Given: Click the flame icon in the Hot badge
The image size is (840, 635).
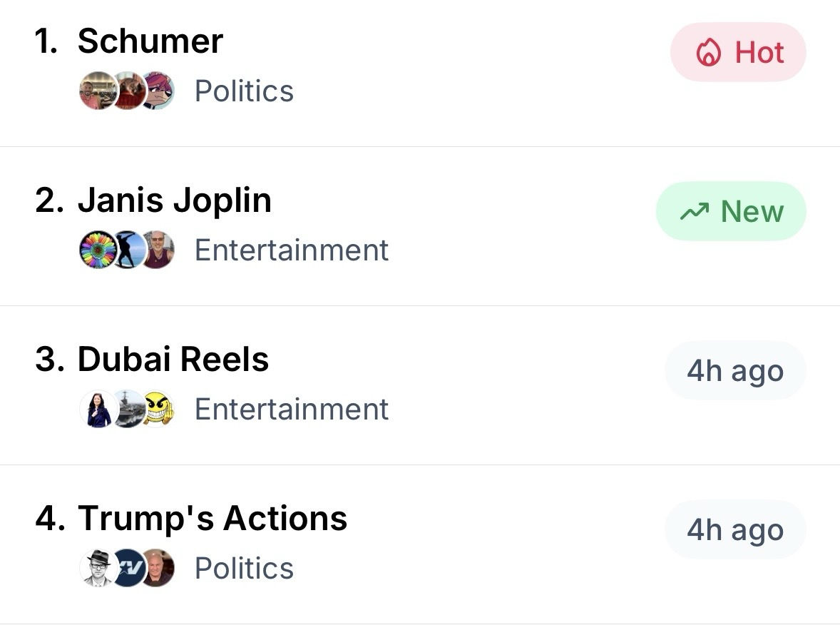Looking at the screenshot, I should (x=707, y=54).
